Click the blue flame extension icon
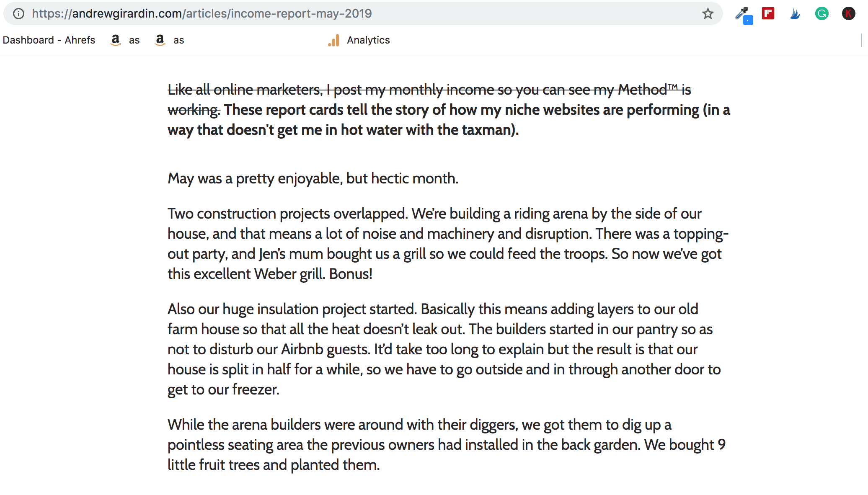 click(795, 13)
